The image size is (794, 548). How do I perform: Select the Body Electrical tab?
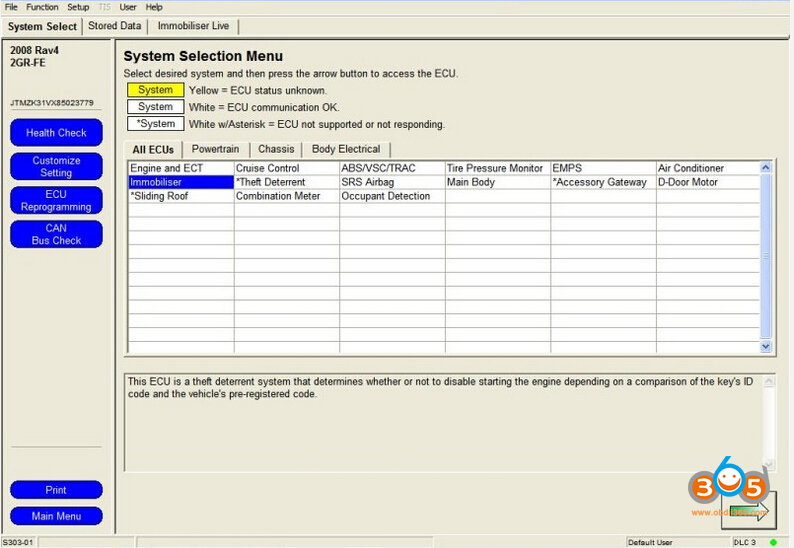pos(346,149)
